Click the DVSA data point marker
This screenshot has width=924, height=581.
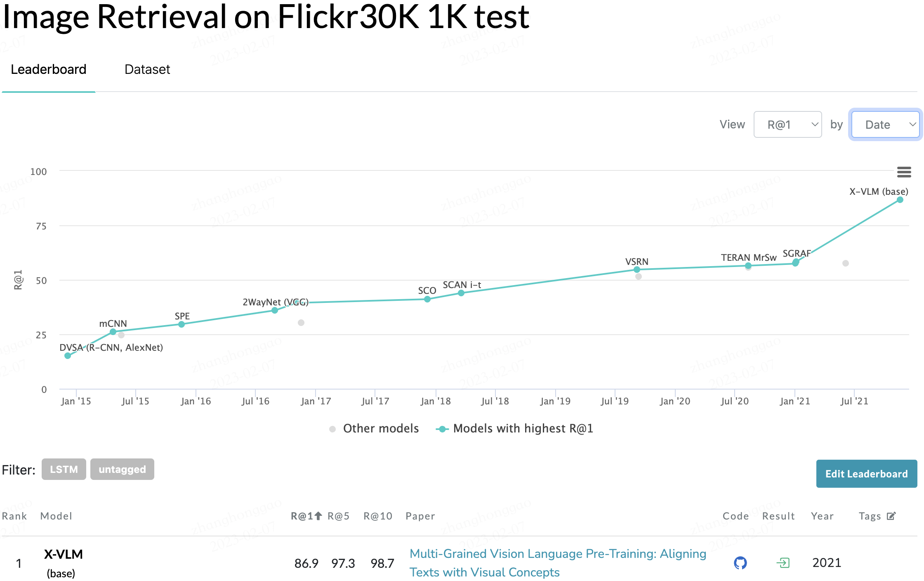click(68, 356)
